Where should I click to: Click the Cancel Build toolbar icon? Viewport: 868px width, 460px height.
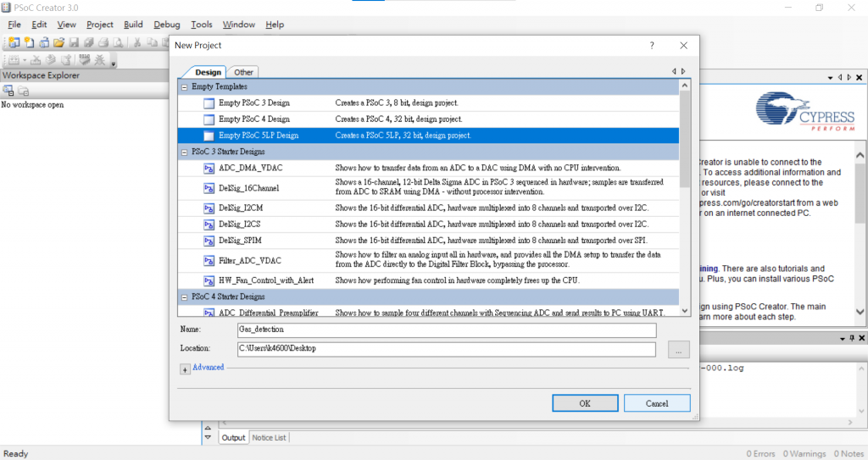[x=36, y=60]
